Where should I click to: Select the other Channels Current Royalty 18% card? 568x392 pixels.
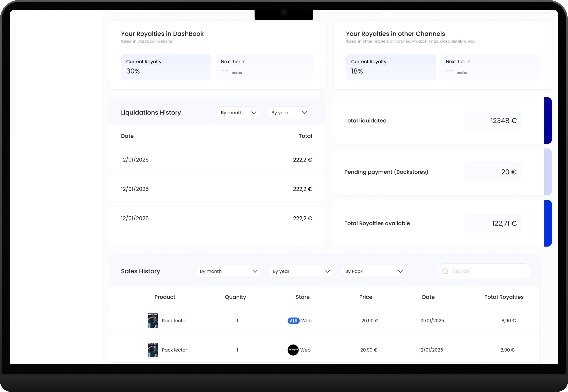coord(390,67)
